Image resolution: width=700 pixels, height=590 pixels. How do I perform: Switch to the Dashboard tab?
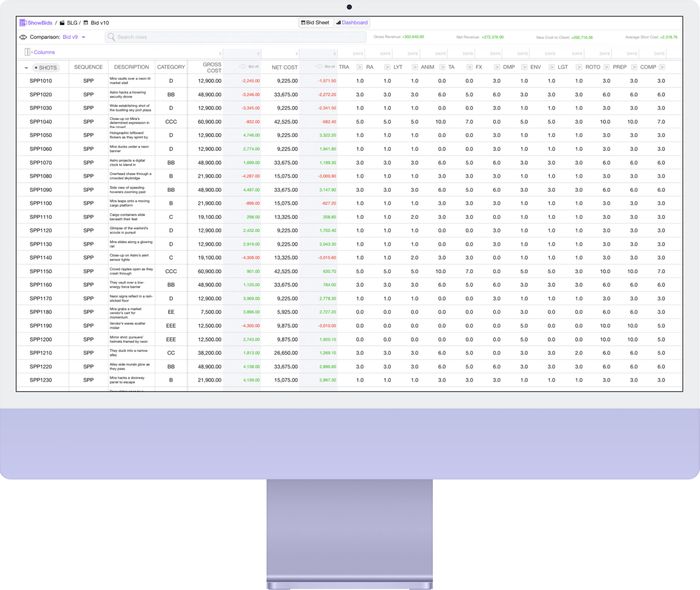click(x=352, y=23)
